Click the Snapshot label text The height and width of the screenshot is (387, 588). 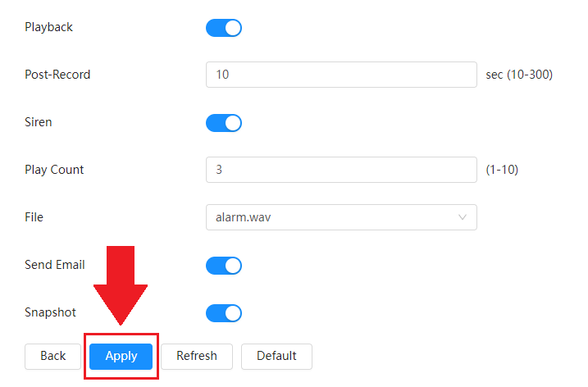(51, 312)
